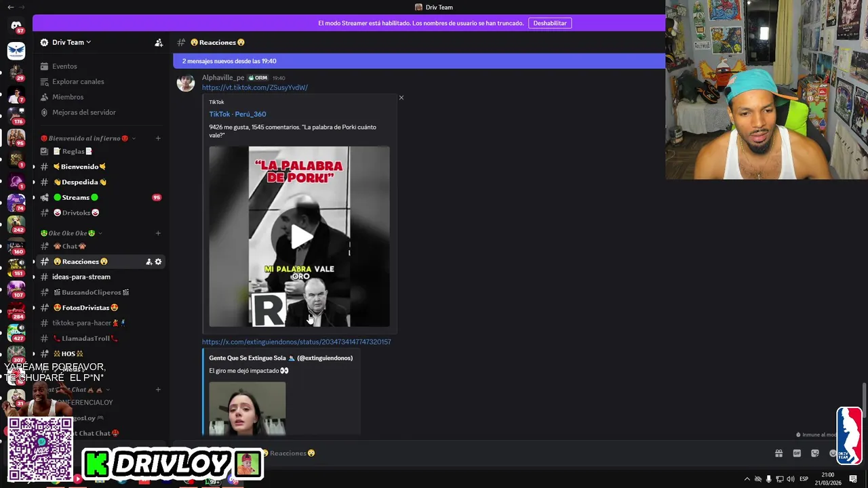Open the Reglas channel
Image resolution: width=868 pixels, height=488 pixels.
(x=72, y=151)
